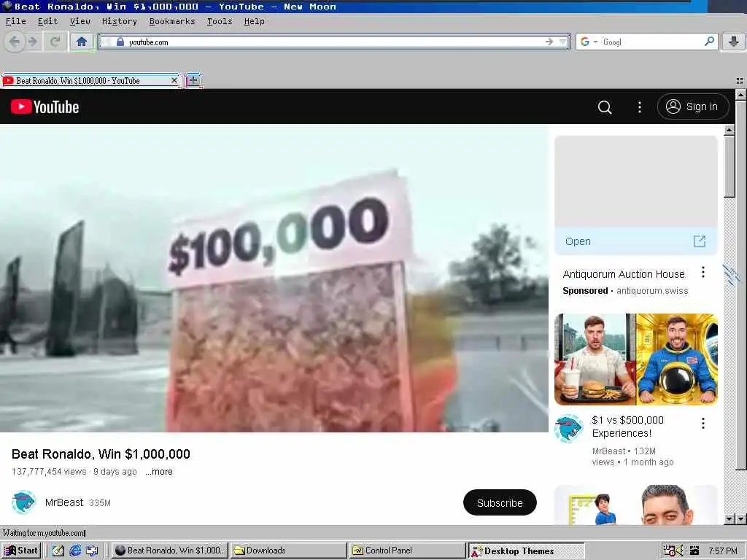Click the YouTube logo
The height and width of the screenshot is (560, 747).
tap(44, 106)
